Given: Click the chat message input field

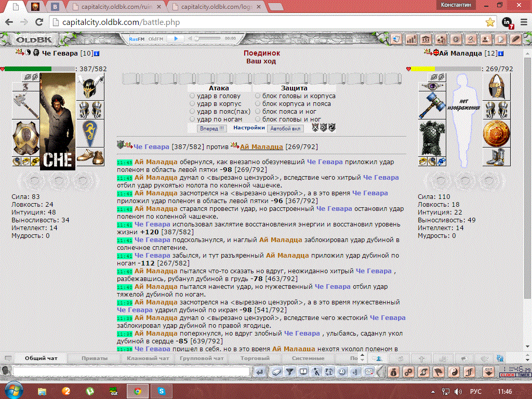Looking at the screenshot, I should (x=131, y=371).
